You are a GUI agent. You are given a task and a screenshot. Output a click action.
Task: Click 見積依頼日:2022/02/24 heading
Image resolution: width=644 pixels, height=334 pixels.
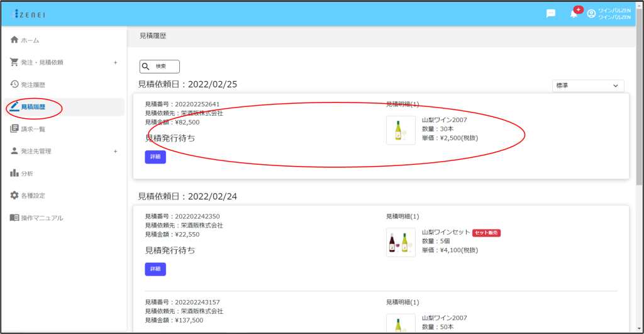[x=187, y=196]
